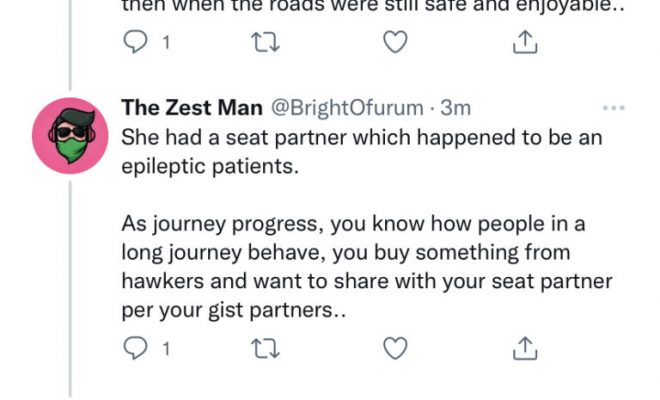Click the reply count on the top tweet
The image size is (660, 400).
(165, 43)
